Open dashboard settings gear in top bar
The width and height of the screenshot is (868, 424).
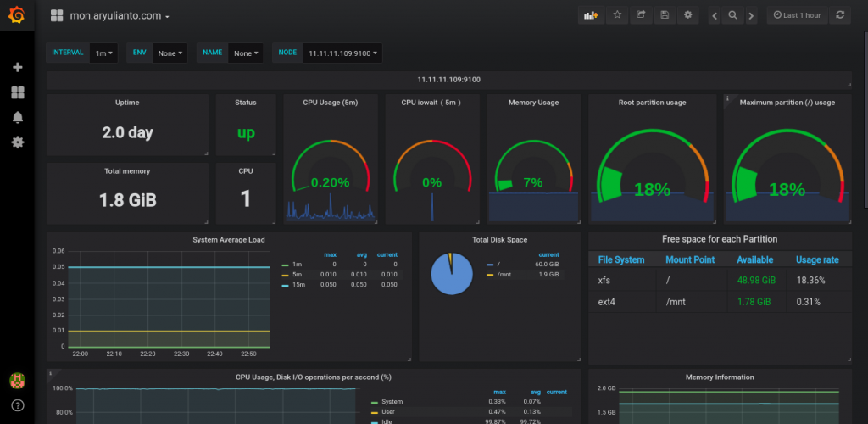coord(688,15)
